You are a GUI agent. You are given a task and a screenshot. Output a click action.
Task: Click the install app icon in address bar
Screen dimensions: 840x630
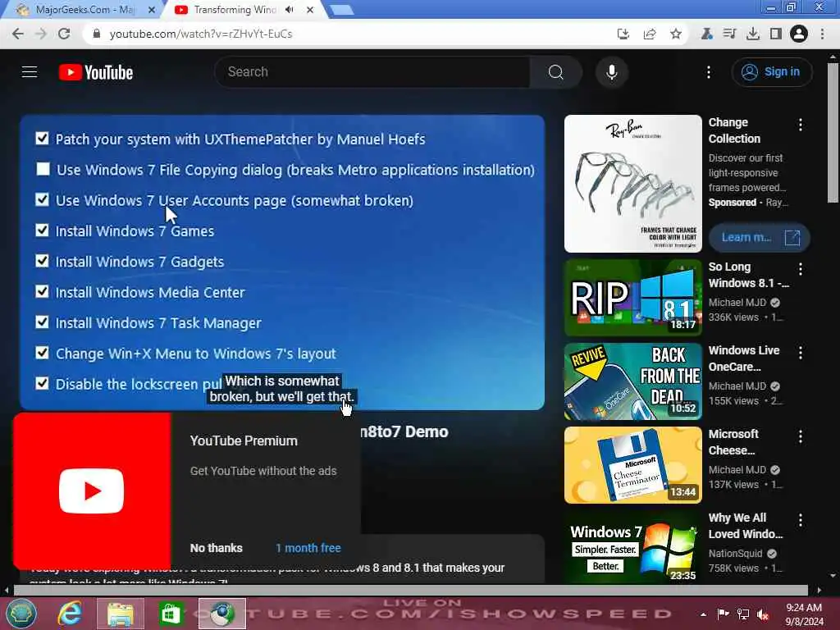(x=623, y=34)
